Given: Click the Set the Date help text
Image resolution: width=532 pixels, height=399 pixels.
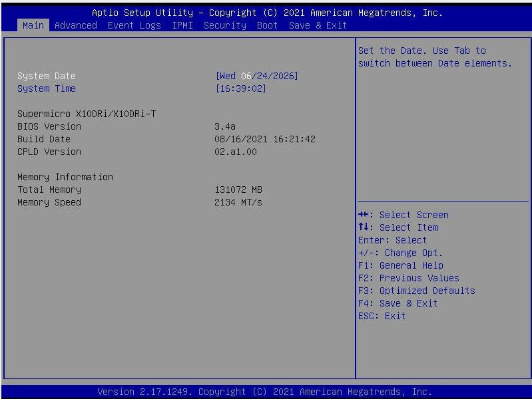Looking at the screenshot, I should tap(435, 57).
